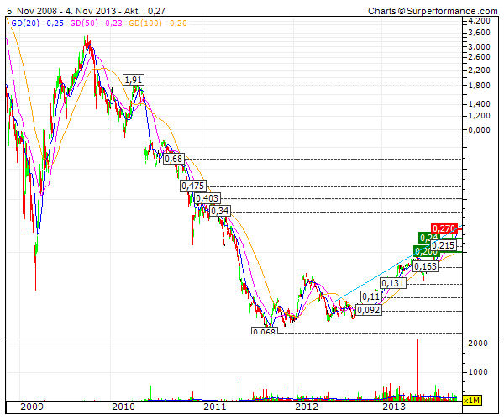Click the 1,400 price axis tick
The height and width of the screenshot is (420, 504).
[479, 104]
